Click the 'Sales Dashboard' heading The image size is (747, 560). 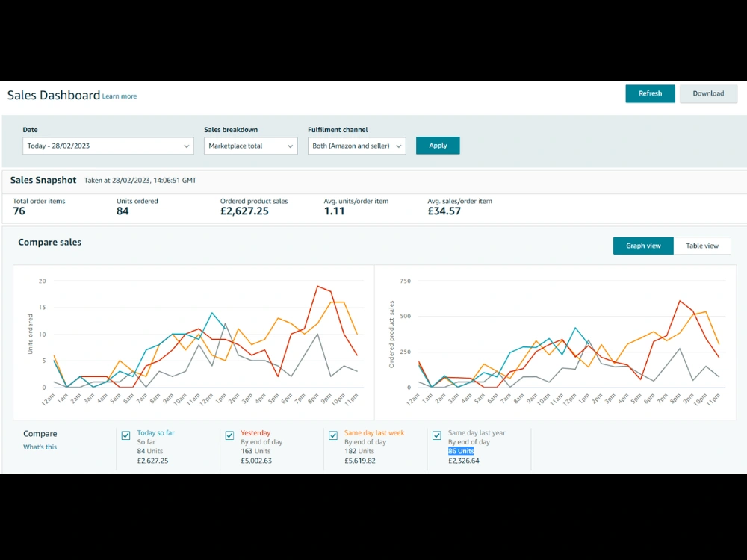point(53,96)
